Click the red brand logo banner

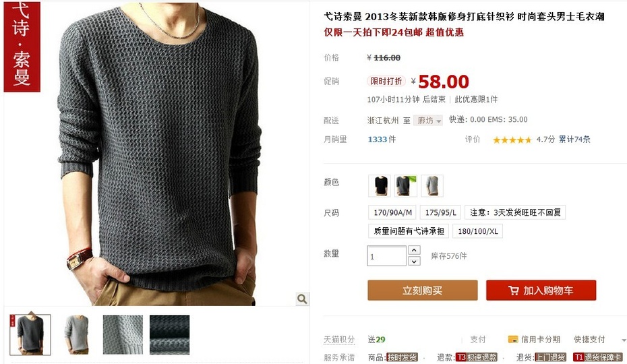[x=22, y=47]
